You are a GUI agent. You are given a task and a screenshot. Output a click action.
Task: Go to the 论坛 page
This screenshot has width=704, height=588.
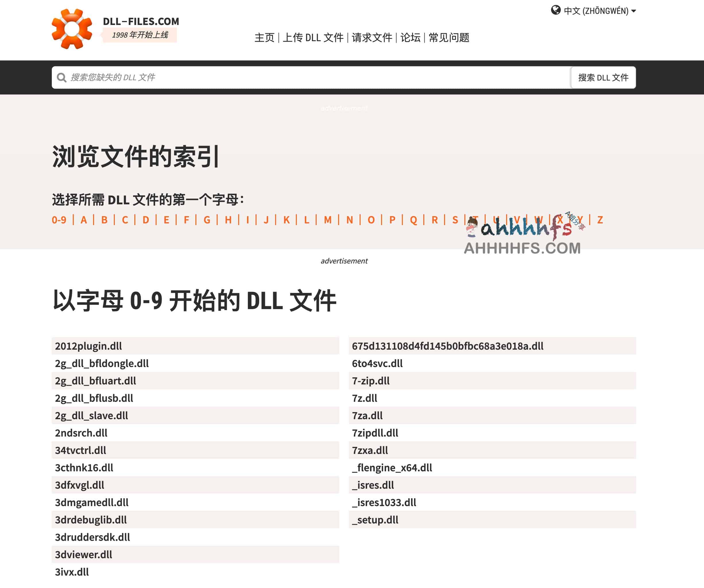tap(410, 38)
